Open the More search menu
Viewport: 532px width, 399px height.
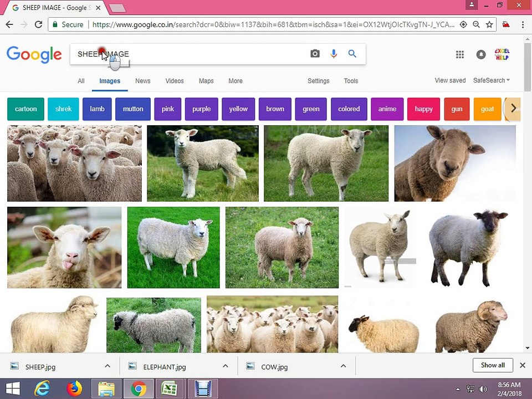[236, 81]
